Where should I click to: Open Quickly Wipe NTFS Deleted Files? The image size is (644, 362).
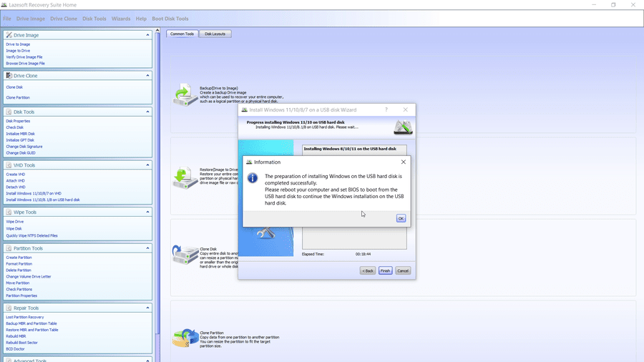[x=31, y=235]
